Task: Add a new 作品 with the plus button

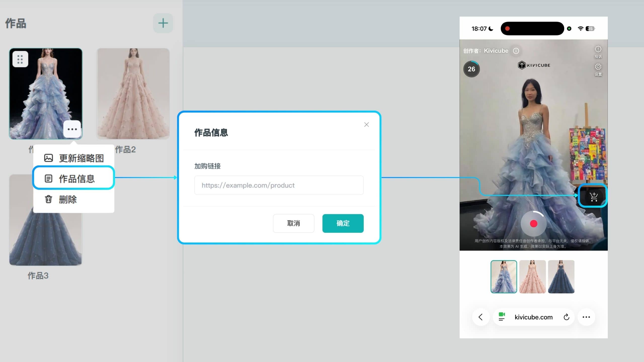Action: pyautogui.click(x=163, y=23)
